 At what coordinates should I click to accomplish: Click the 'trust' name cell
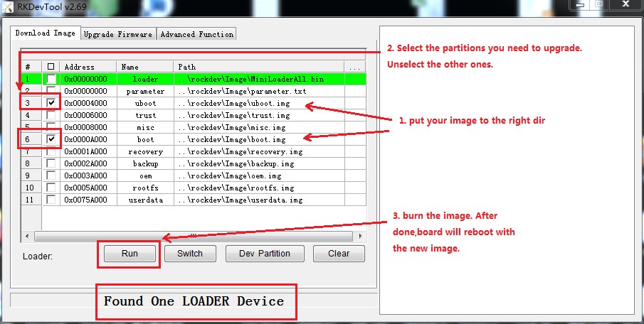(145, 115)
